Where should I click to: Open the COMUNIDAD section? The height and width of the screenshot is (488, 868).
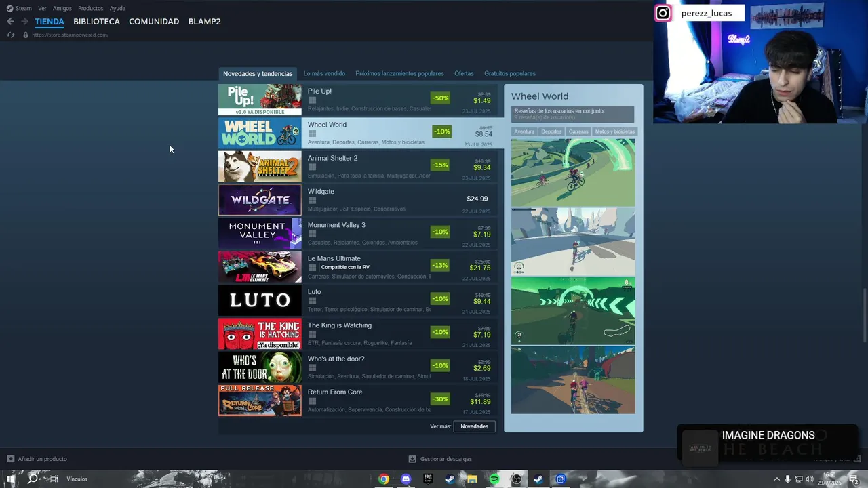154,22
